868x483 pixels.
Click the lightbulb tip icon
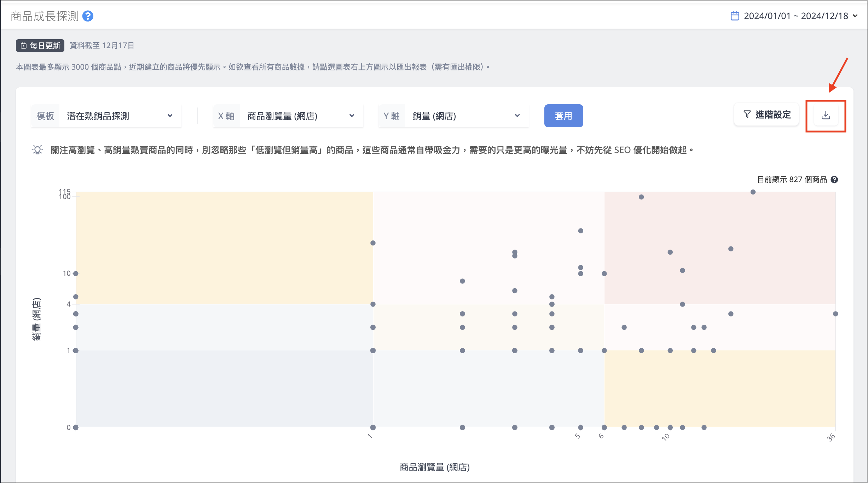(37, 150)
